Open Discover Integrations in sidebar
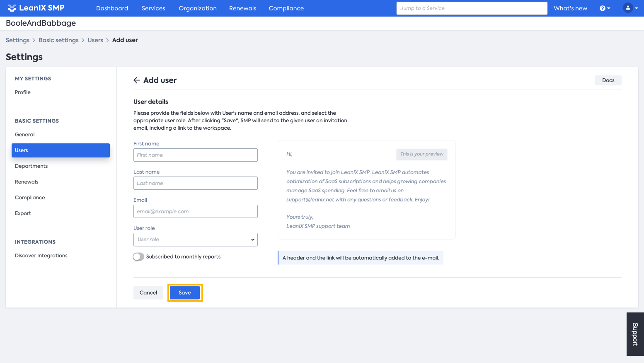 coord(41,256)
